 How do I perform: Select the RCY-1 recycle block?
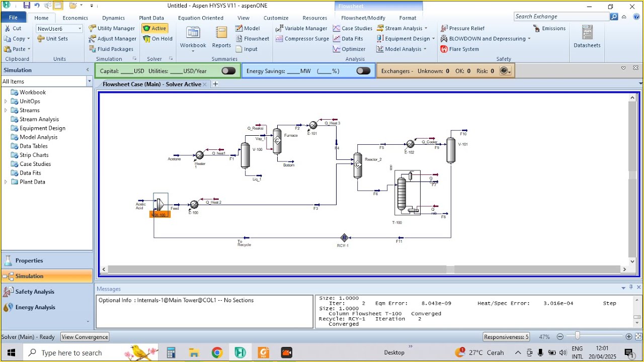coord(344,238)
